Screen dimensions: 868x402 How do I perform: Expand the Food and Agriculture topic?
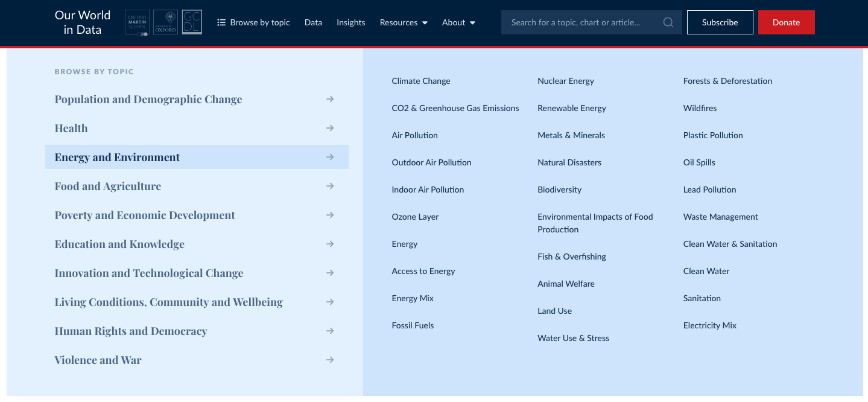(x=107, y=186)
